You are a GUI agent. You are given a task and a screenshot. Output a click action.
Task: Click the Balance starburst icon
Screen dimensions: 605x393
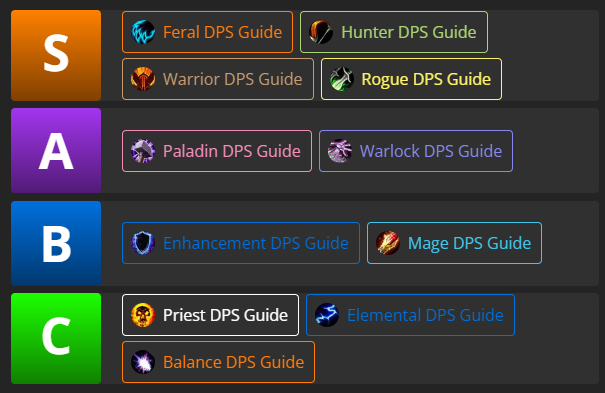(143, 362)
